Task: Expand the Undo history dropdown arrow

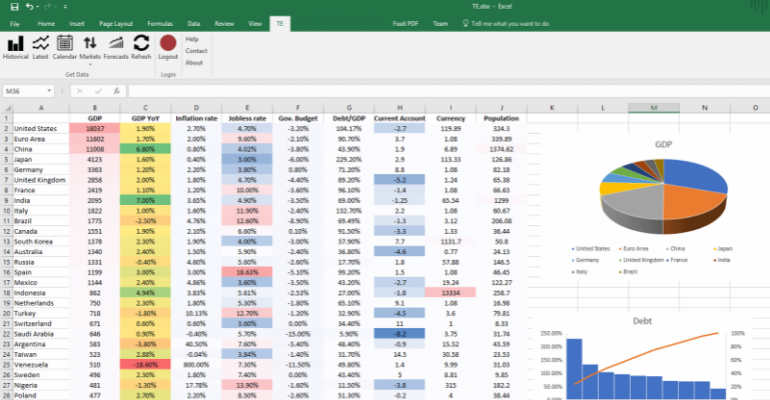Action: 37,7
